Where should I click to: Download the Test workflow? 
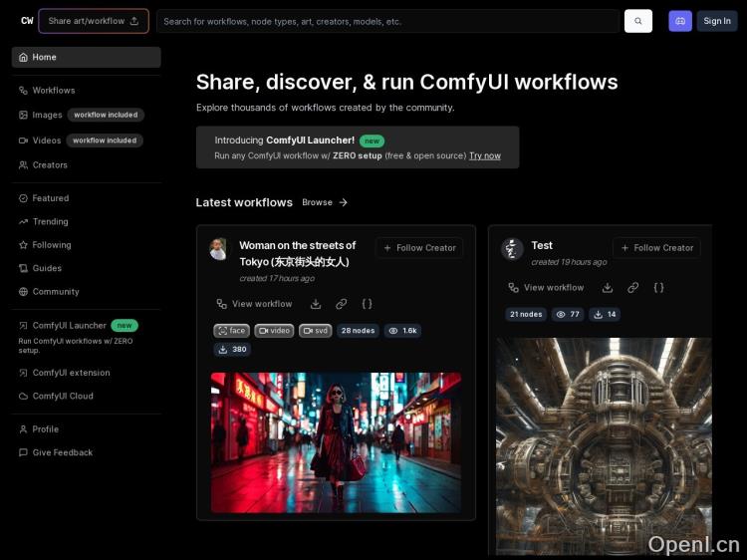(x=607, y=288)
